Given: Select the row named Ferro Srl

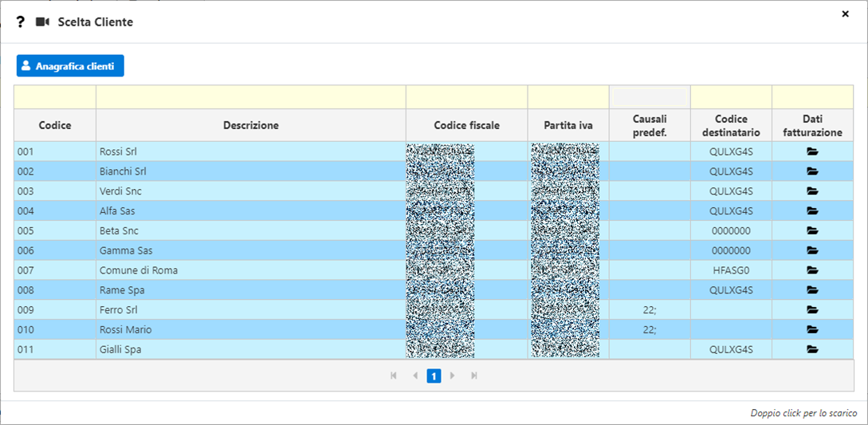Looking at the screenshot, I should (434, 309).
